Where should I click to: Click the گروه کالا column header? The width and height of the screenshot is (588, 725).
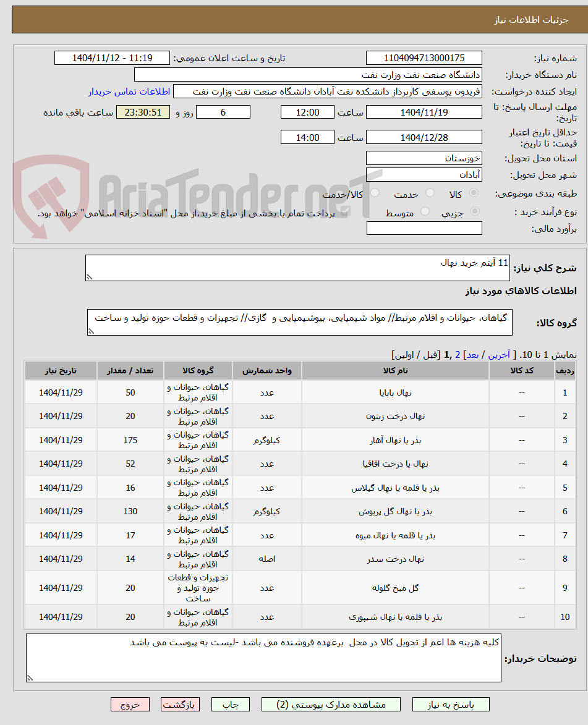click(x=198, y=370)
